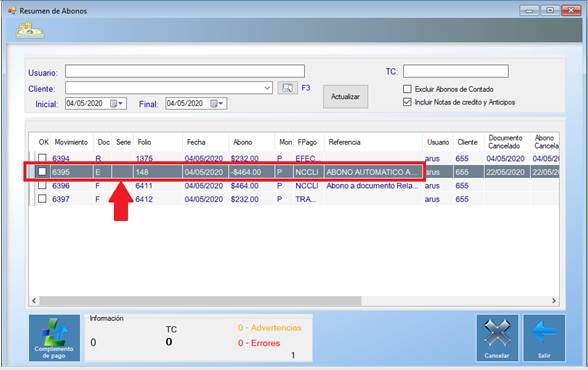
Task: Select movement number 6397 cell
Action: point(61,199)
